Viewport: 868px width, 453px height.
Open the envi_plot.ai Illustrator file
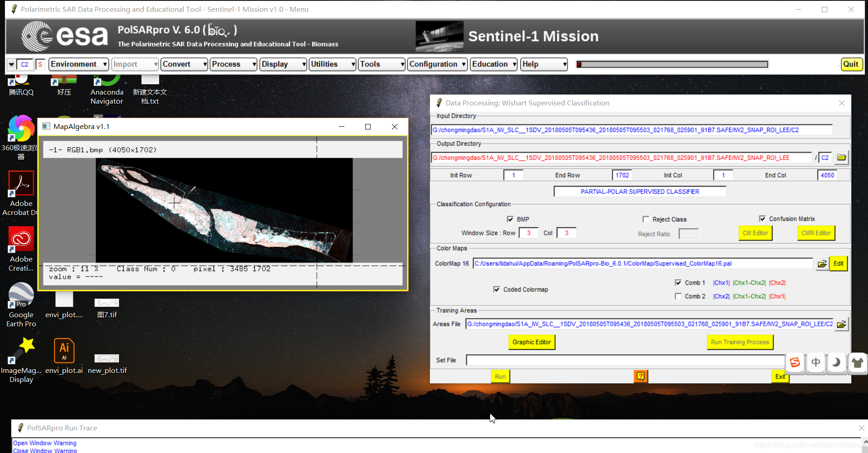point(64,356)
